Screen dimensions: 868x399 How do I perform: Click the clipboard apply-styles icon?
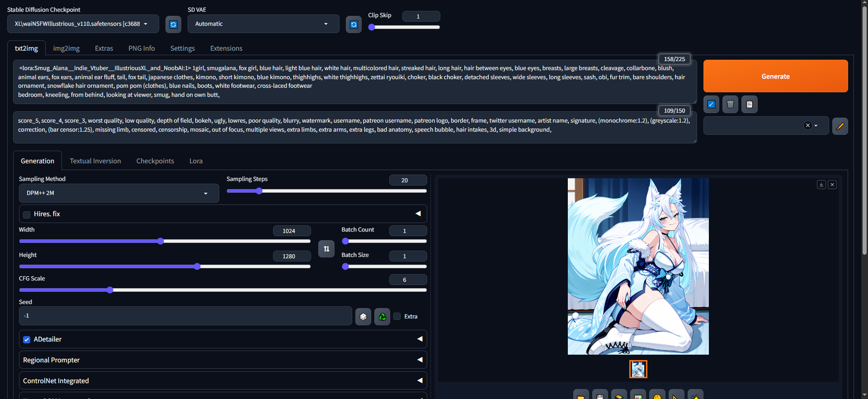tap(749, 104)
